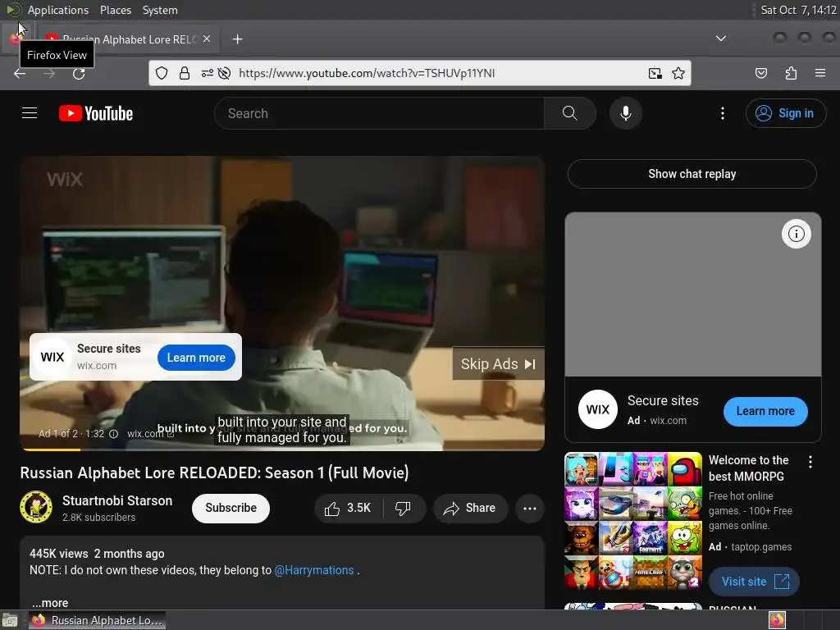Open Firefox application hamburger menu
Image resolution: width=840 pixels, height=630 pixels.
[820, 73]
